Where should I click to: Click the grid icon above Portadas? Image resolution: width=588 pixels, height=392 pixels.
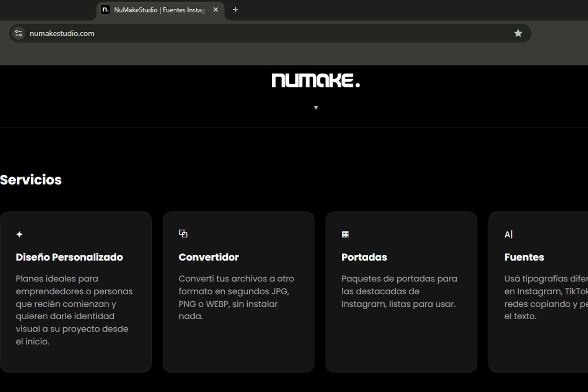345,234
